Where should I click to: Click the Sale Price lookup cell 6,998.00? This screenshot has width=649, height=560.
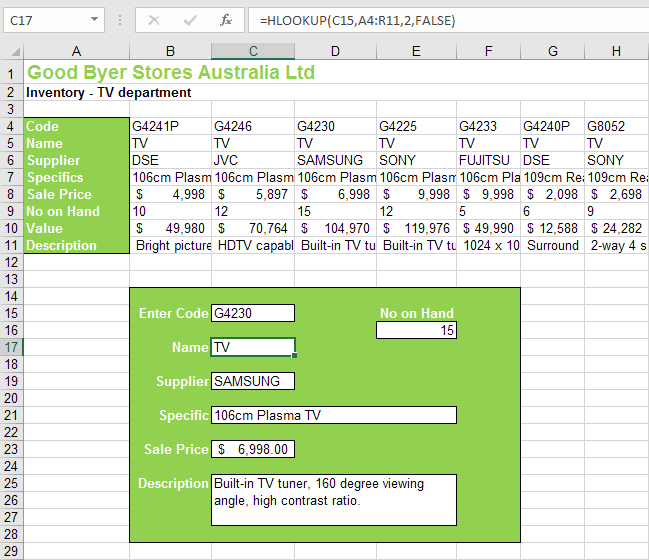(x=253, y=449)
